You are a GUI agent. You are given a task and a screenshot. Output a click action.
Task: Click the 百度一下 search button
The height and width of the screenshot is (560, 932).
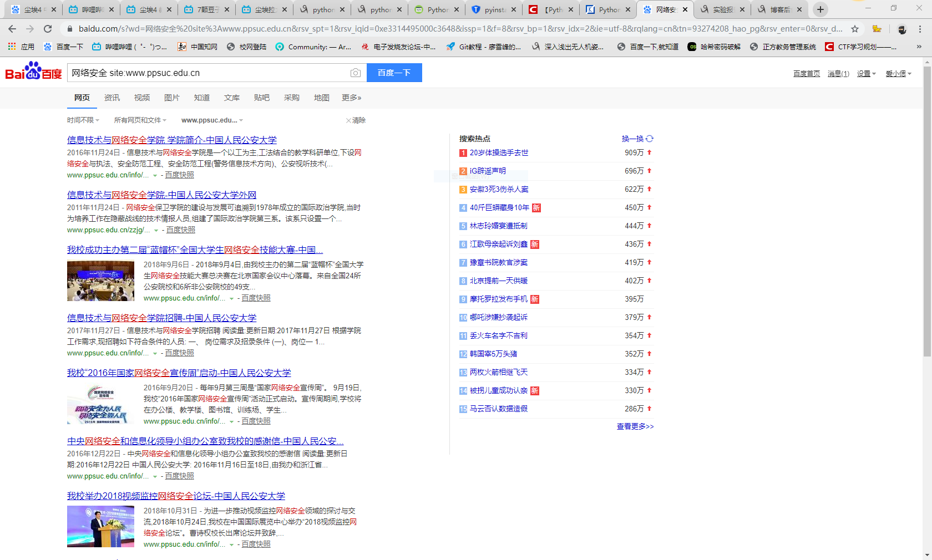coord(394,73)
